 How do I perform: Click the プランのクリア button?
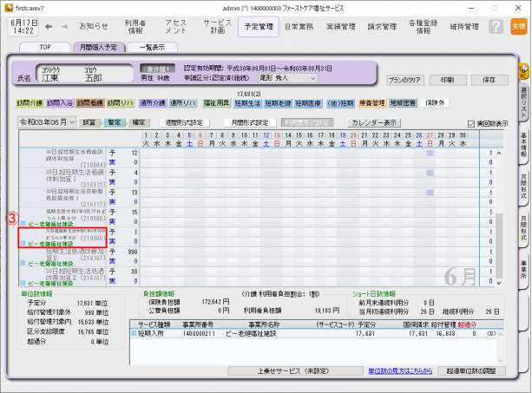[408, 79]
